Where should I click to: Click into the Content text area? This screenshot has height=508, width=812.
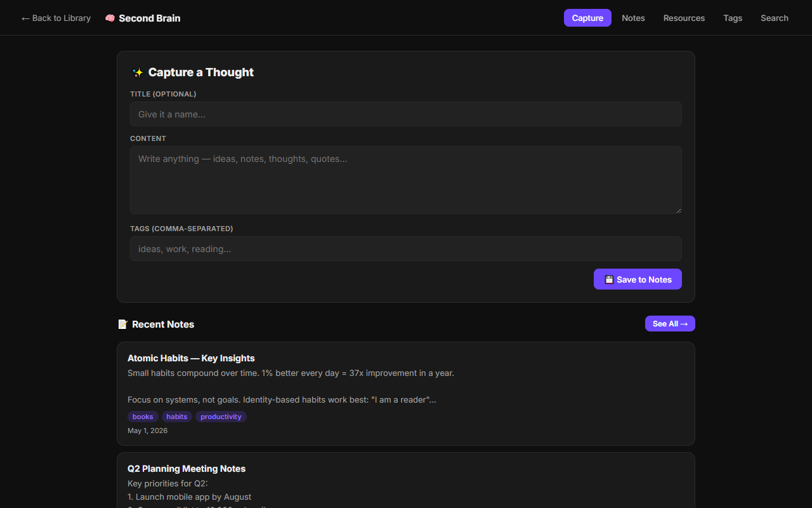click(406, 180)
